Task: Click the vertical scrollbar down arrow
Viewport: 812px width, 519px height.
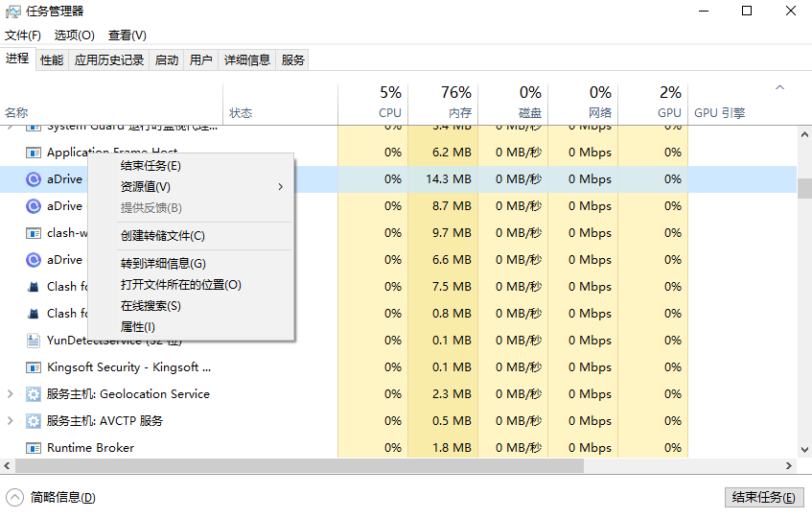Action: (x=804, y=450)
